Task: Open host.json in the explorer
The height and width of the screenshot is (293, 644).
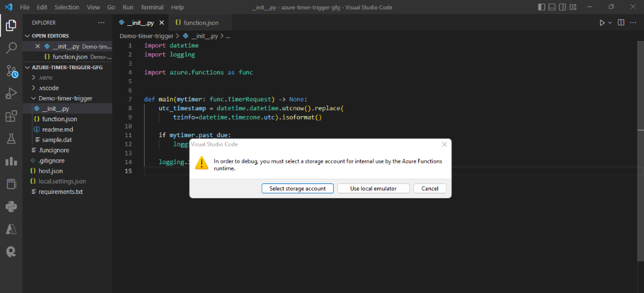Action: tap(67, 171)
